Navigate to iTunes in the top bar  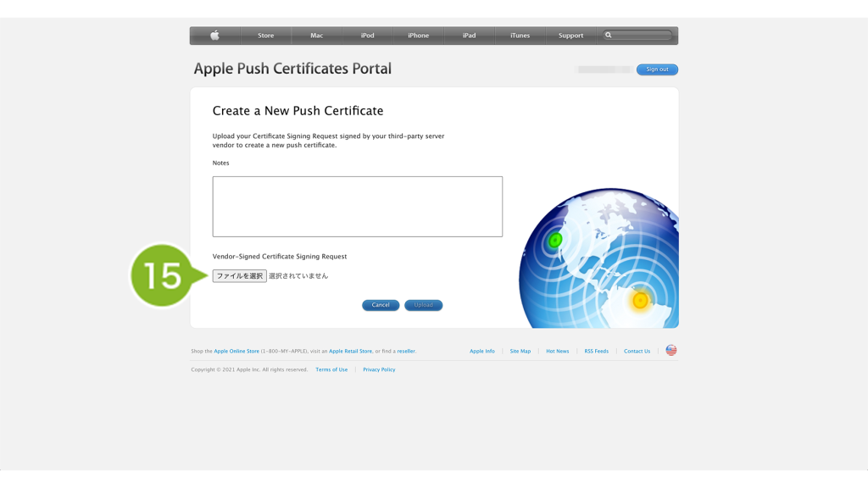pyautogui.click(x=520, y=36)
